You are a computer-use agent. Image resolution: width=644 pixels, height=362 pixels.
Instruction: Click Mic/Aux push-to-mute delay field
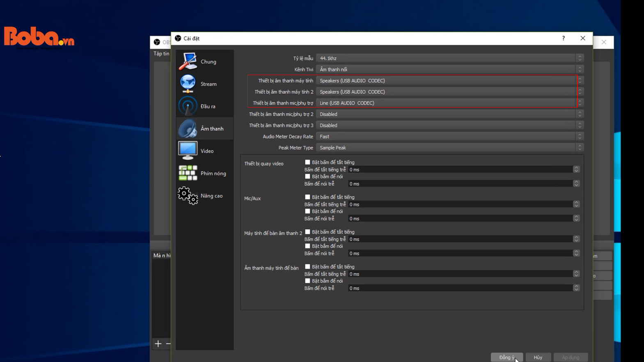point(460,204)
